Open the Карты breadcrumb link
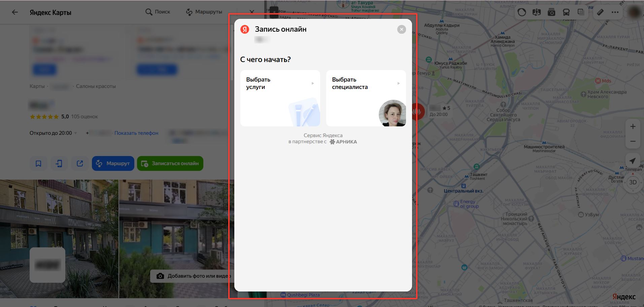Screen dimensions: 644x307 coord(37,86)
